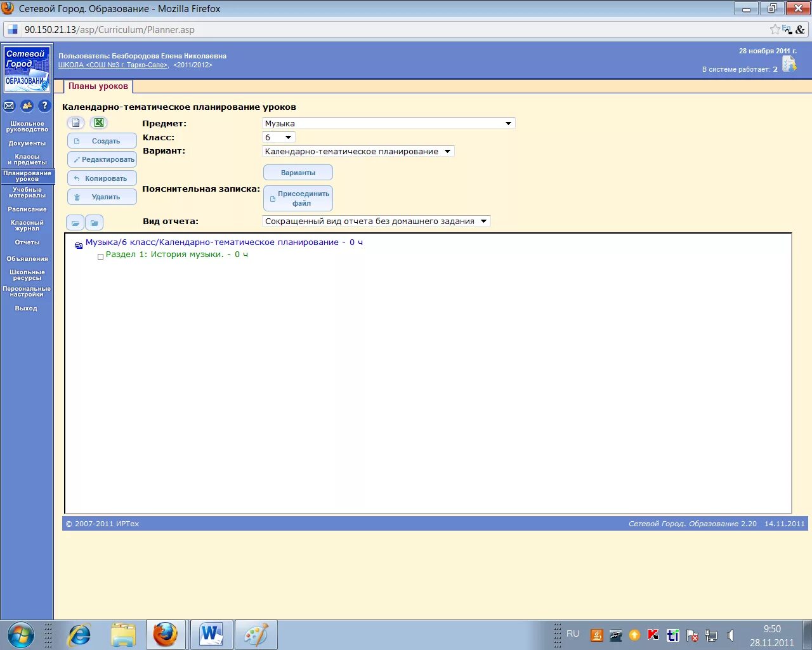Open Школьное руководство in the sidebar menu

pos(27,126)
